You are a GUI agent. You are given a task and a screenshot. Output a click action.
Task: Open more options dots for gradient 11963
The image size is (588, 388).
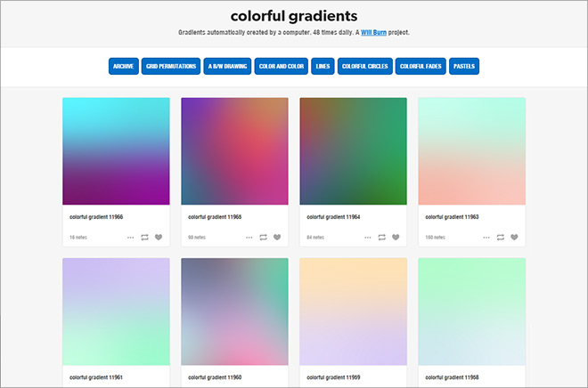(x=486, y=238)
